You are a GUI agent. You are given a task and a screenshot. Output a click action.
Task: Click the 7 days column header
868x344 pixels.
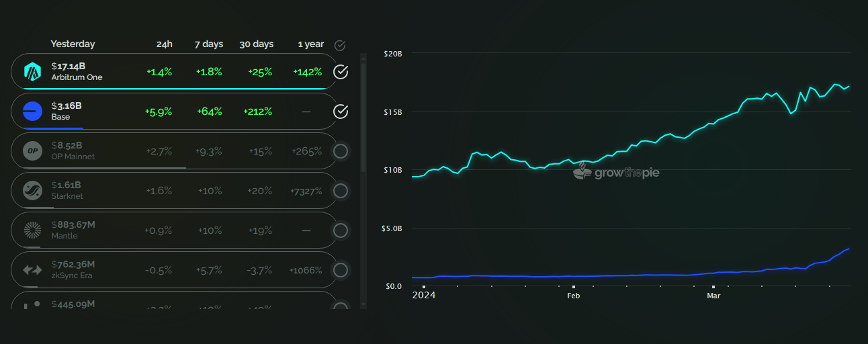(x=209, y=44)
